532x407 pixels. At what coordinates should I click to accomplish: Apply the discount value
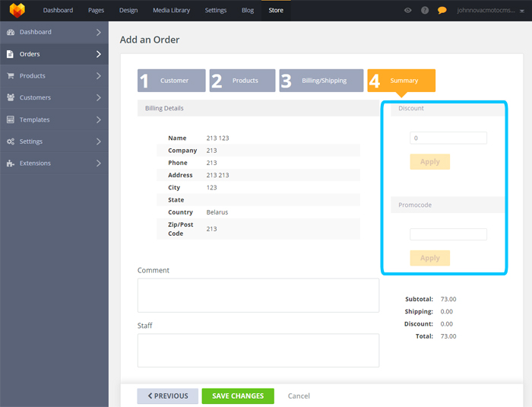coord(430,162)
